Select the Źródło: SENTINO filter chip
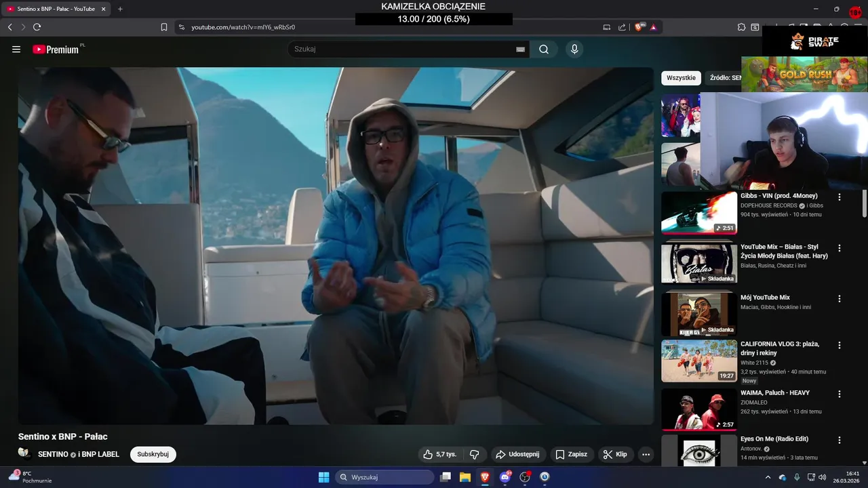This screenshot has width=868, height=488. [x=724, y=78]
